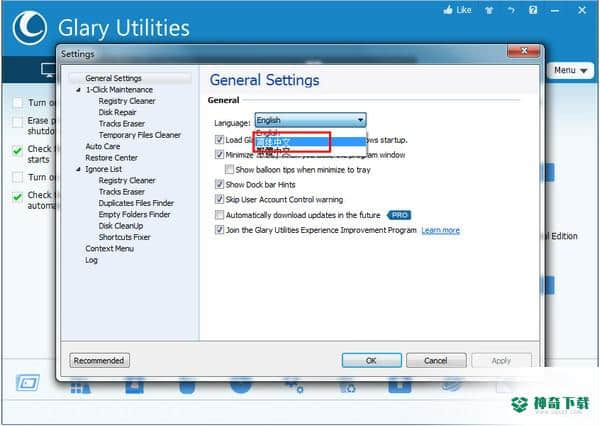Toggle the Minimize to tray checkbox
Viewport: 600px width, 426px height.
(x=219, y=155)
